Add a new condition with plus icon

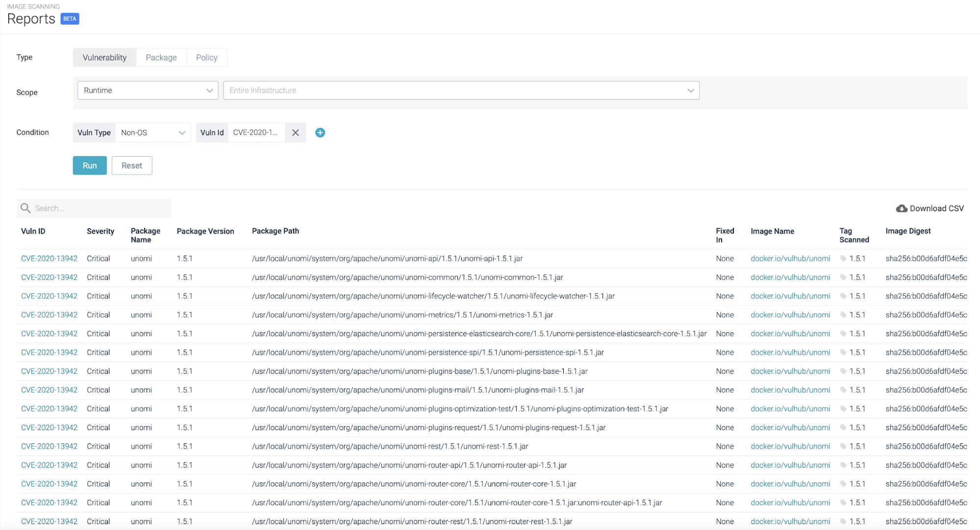(320, 133)
